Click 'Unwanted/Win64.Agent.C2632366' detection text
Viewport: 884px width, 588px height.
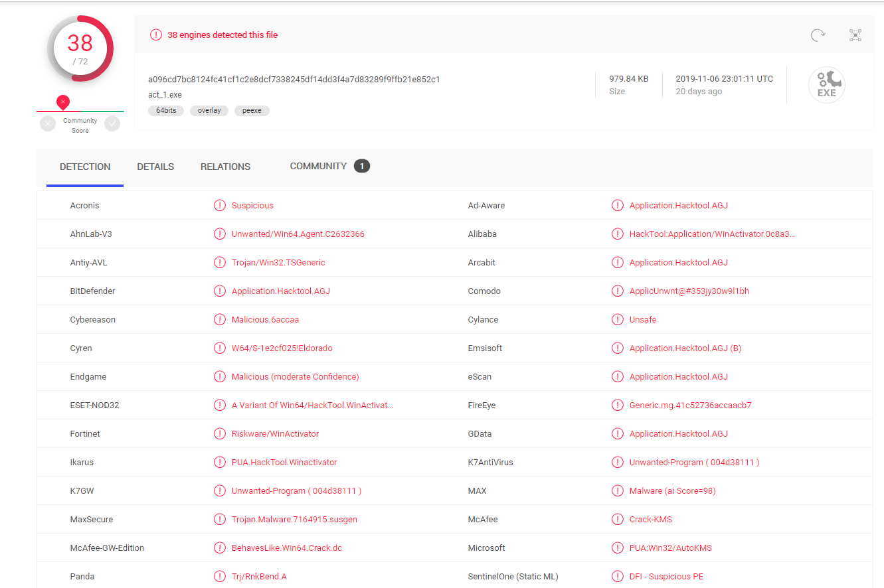[x=298, y=234]
